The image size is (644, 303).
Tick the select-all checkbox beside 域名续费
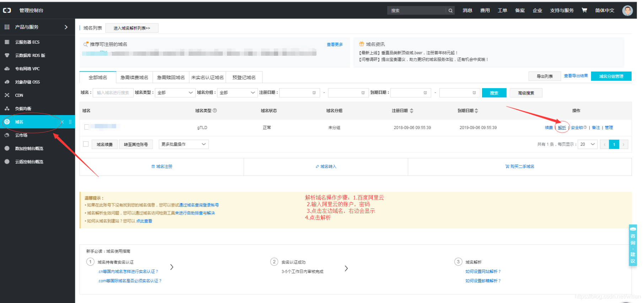point(86,144)
